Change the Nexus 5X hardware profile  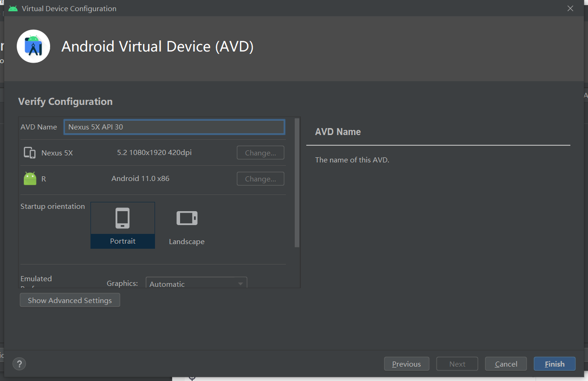coord(260,153)
